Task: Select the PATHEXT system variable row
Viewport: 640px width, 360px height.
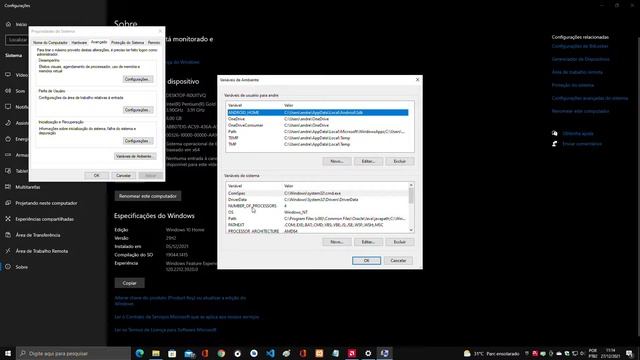Action: [x=318, y=225]
